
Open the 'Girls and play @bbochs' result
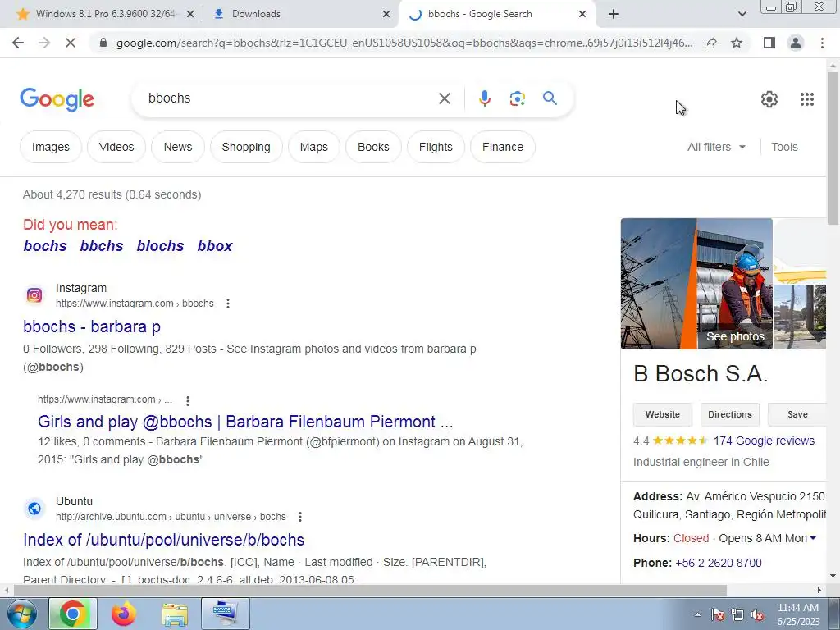click(245, 422)
